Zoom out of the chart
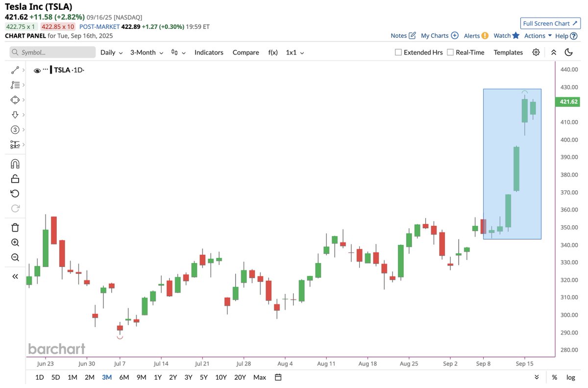This screenshot has width=588, height=388. (x=15, y=257)
